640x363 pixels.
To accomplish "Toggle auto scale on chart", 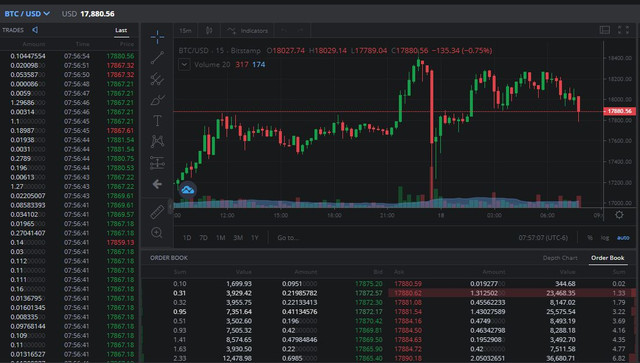I will [623, 238].
